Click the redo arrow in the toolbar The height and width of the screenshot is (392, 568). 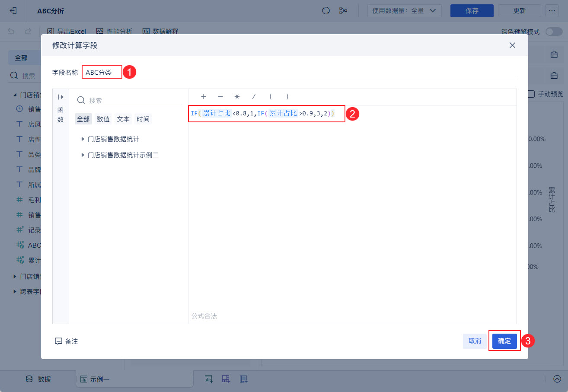click(x=28, y=31)
